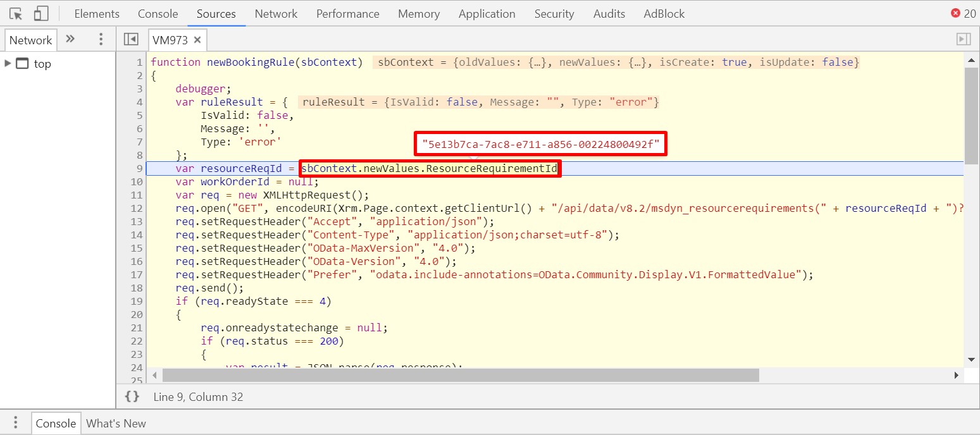Image resolution: width=980 pixels, height=435 pixels.
Task: Close the VM973 file tab
Action: 197,40
